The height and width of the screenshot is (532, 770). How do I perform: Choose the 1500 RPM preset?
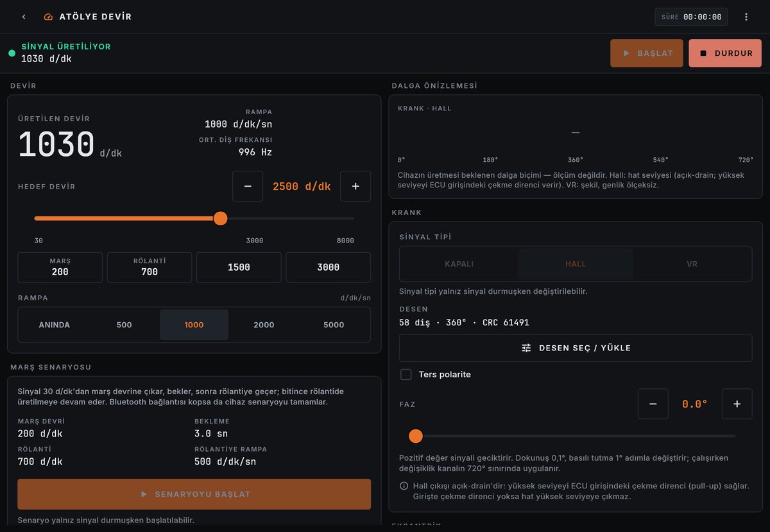pos(239,267)
